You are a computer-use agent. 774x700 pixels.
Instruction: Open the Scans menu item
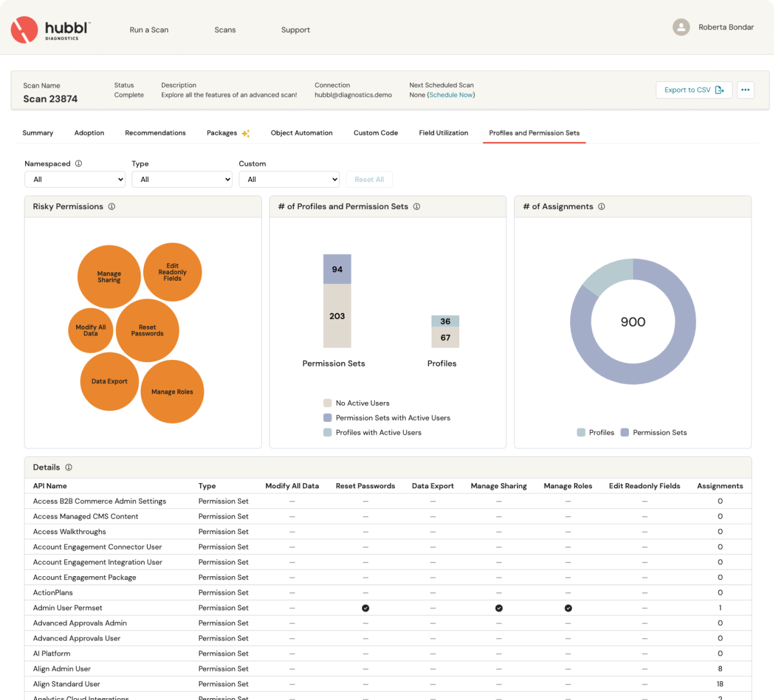click(x=225, y=30)
